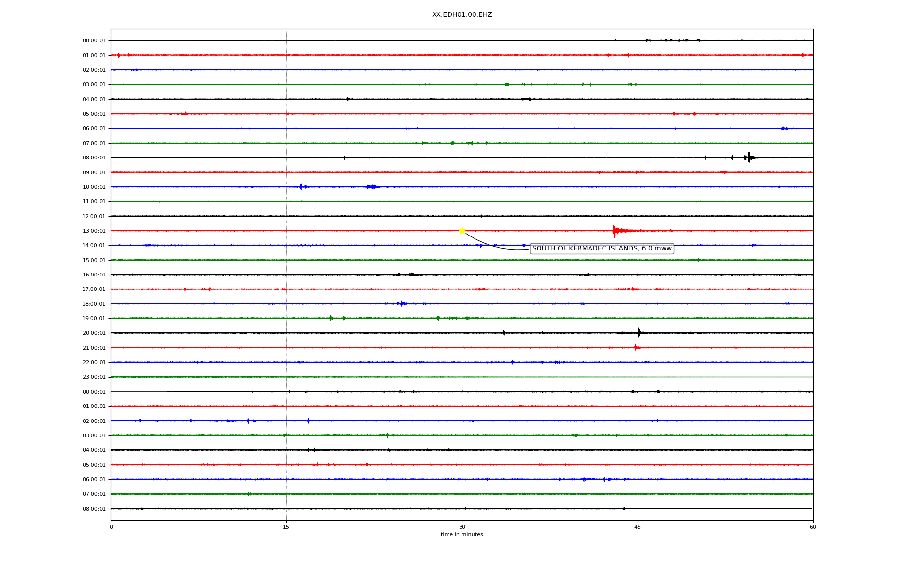This screenshot has height=578, width=924.
Task: Click the yellow star earthquake marker
Action: point(462,231)
